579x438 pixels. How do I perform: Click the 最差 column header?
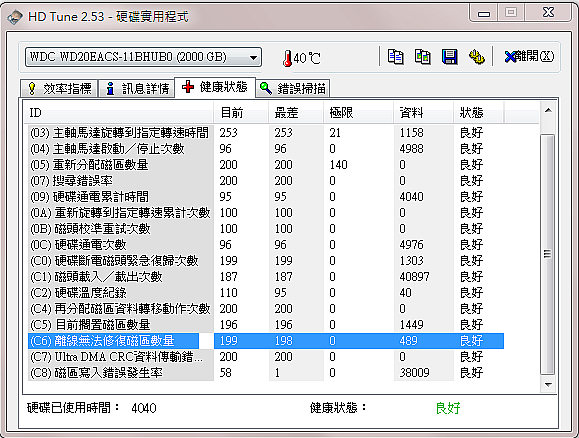pos(296,113)
